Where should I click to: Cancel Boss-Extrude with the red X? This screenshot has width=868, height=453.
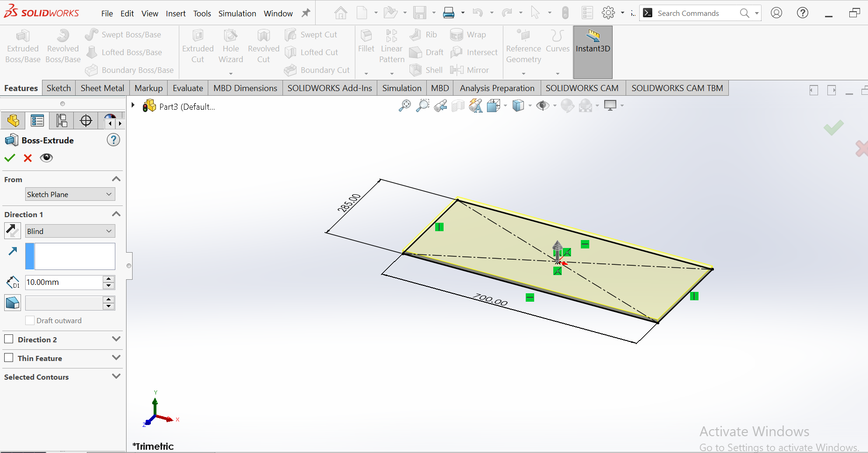coord(28,158)
